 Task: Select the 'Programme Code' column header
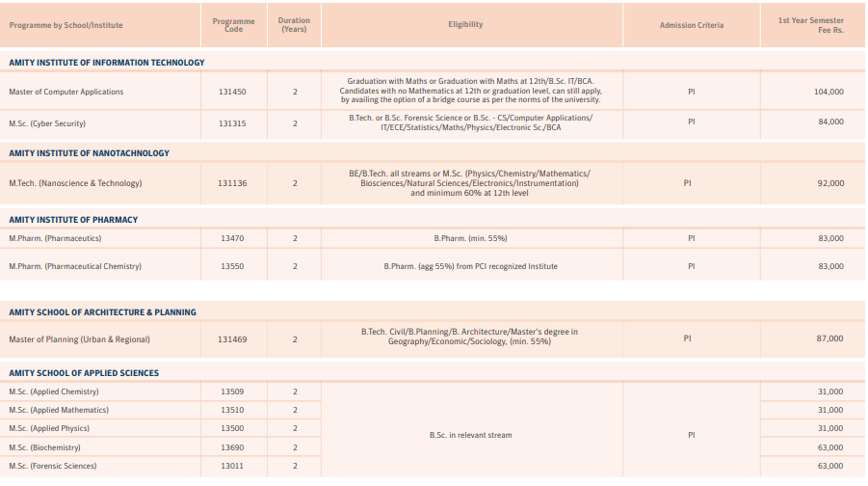click(x=233, y=25)
